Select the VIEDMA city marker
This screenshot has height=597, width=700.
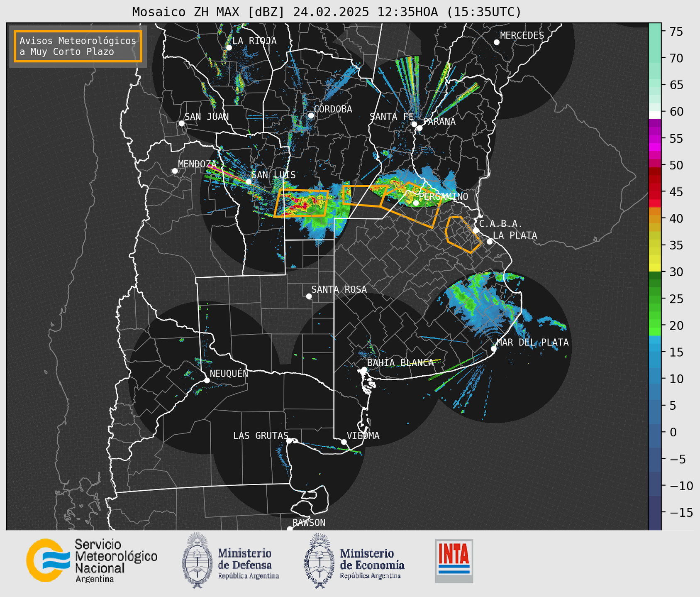point(344,442)
